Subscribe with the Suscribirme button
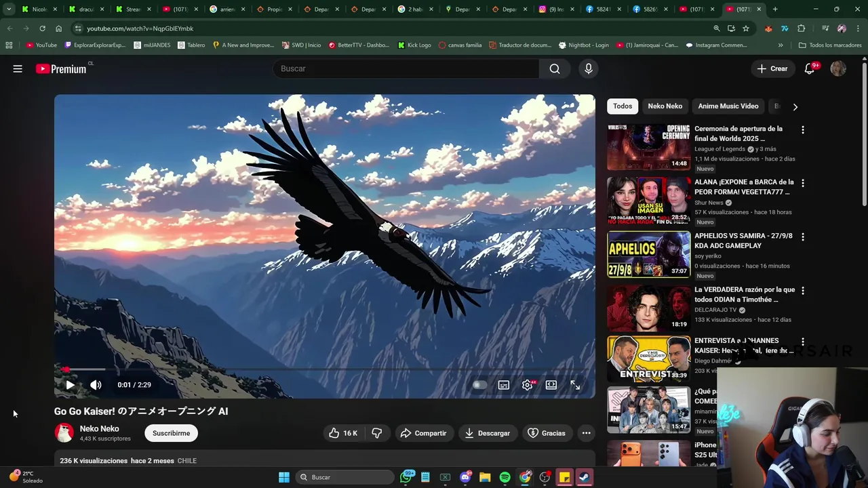Screen dimensions: 868x488 (171, 433)
